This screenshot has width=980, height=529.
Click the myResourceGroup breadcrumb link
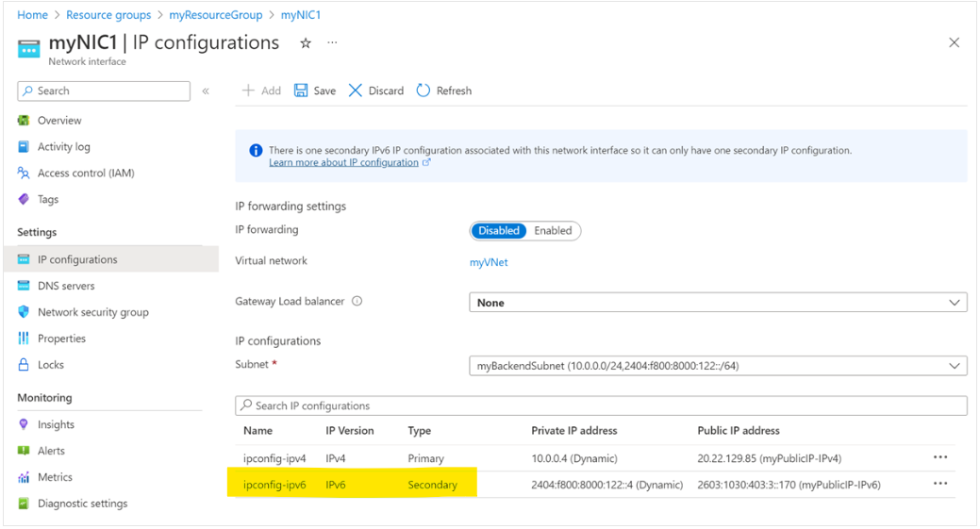[x=216, y=15]
